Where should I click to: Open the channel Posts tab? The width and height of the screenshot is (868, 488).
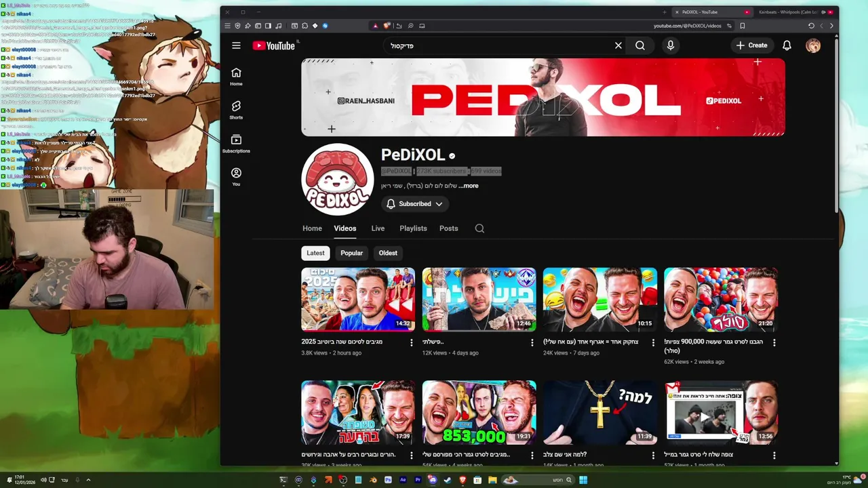(x=448, y=228)
